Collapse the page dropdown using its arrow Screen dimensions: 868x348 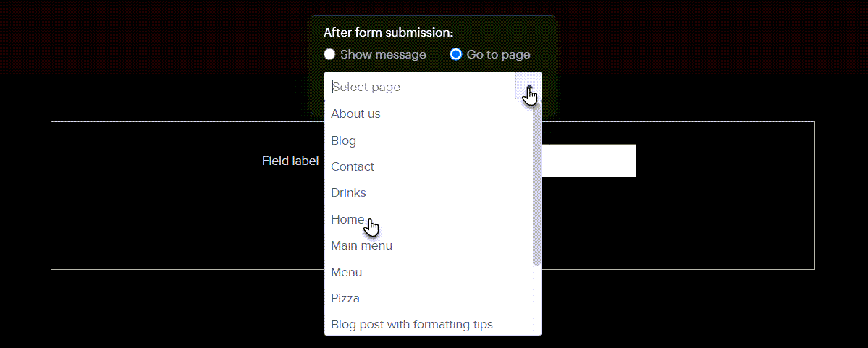coord(528,87)
